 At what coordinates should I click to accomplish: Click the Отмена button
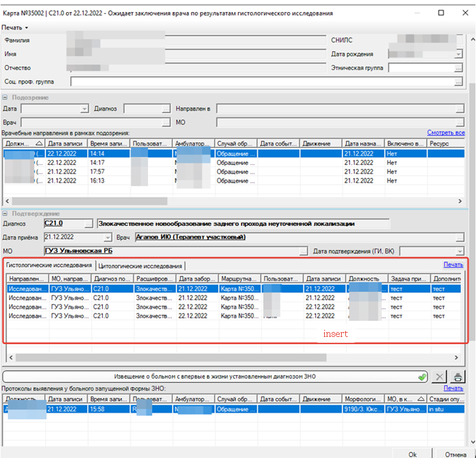tap(456, 454)
